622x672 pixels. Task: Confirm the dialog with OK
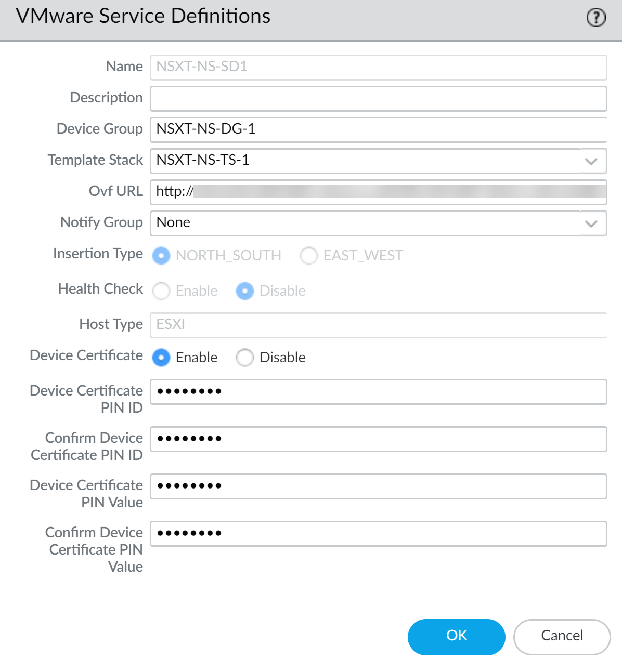(457, 637)
